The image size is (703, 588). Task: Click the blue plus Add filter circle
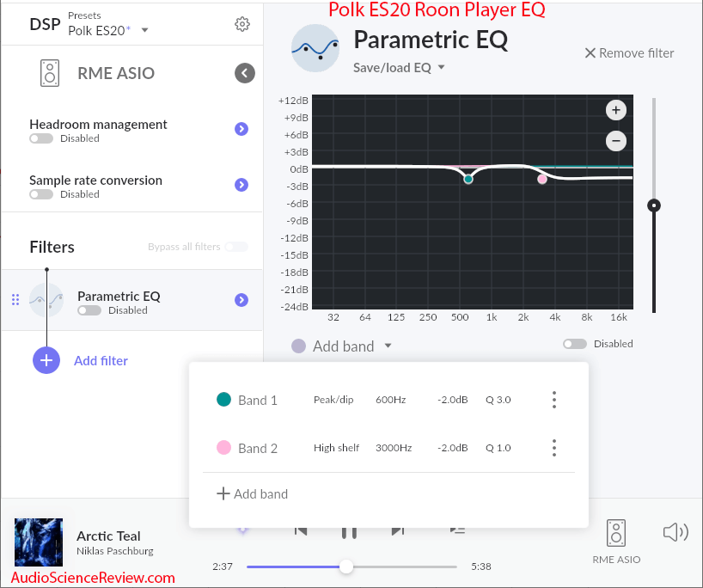46,360
